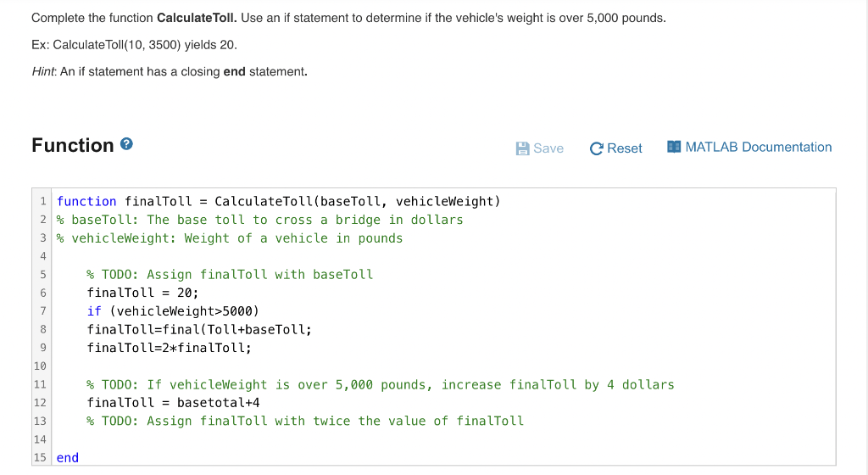
Task: Click the TODO comment about 5,000 pounds
Action: 381,384
